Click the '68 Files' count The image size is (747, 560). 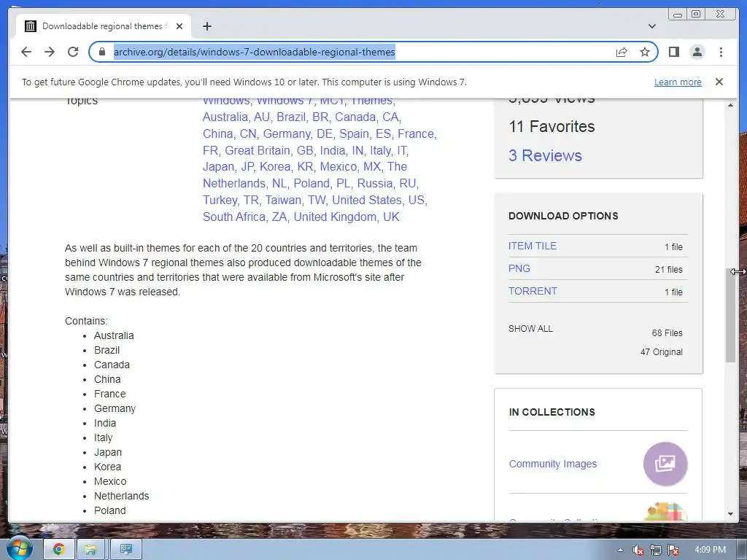[x=667, y=332]
